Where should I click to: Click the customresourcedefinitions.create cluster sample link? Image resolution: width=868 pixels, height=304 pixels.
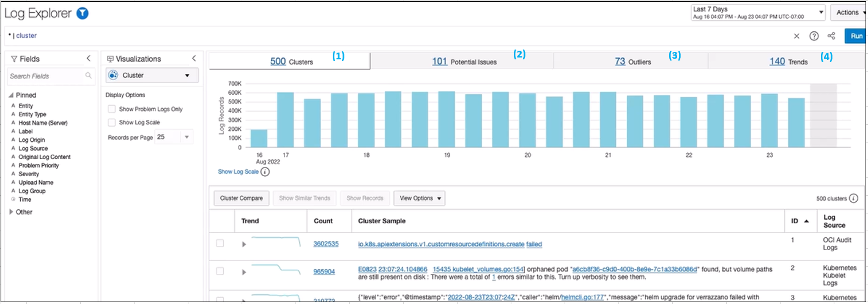pyautogui.click(x=441, y=244)
